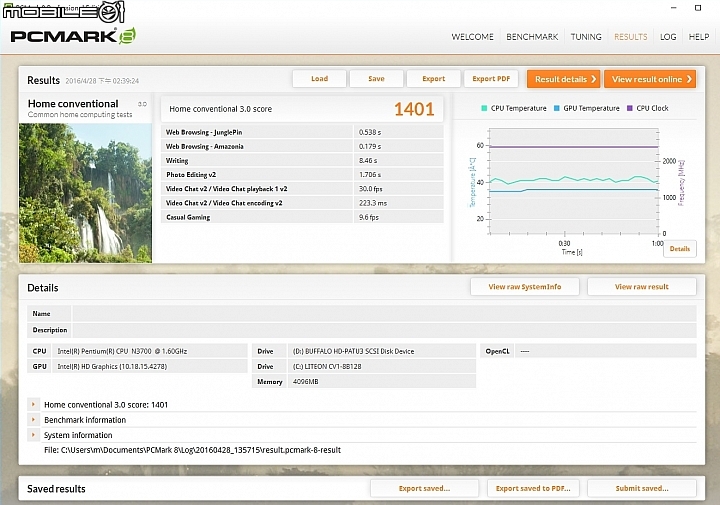Click the Web Browsing - JunglePin row
The width and height of the screenshot is (720, 505).
pos(302,132)
